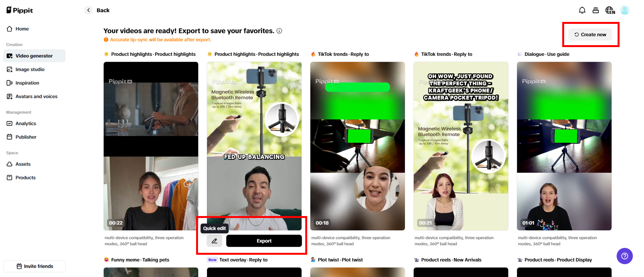Image resolution: width=644 pixels, height=277 pixels.
Task: Click Invite friends button
Action: click(x=34, y=266)
